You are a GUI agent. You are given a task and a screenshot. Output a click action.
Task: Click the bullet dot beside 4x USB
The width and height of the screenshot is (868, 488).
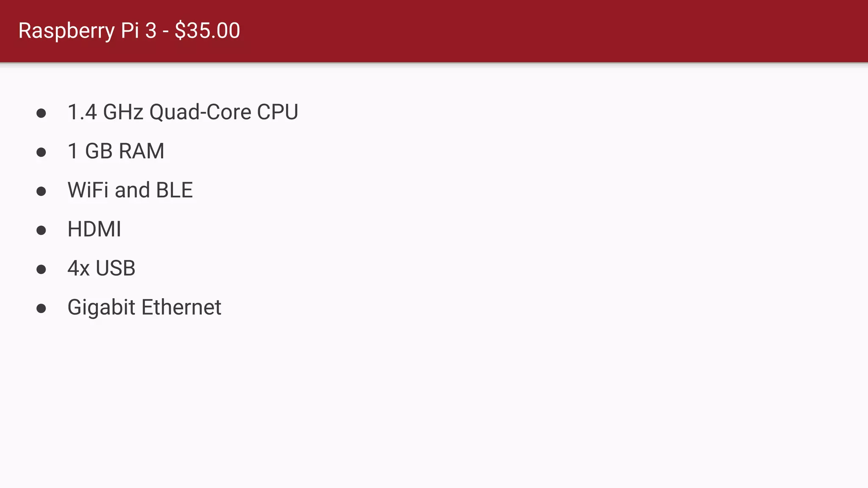coord(41,269)
